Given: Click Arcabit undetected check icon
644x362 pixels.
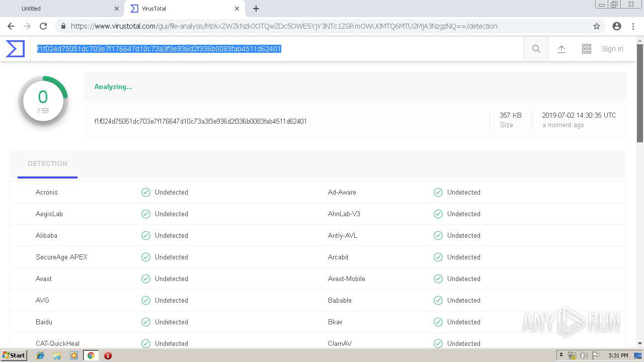Looking at the screenshot, I should click(x=438, y=257).
